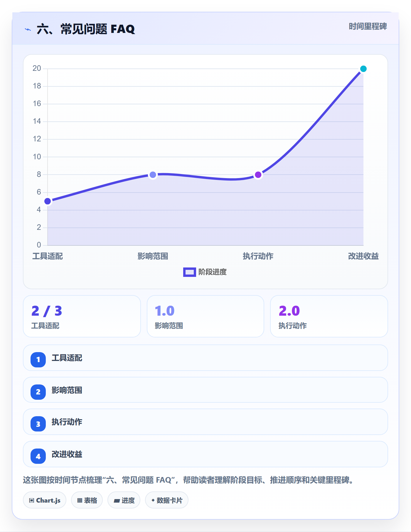The height and width of the screenshot is (532, 411).
Task: Select the Chart.js tag
Action: 45,500
